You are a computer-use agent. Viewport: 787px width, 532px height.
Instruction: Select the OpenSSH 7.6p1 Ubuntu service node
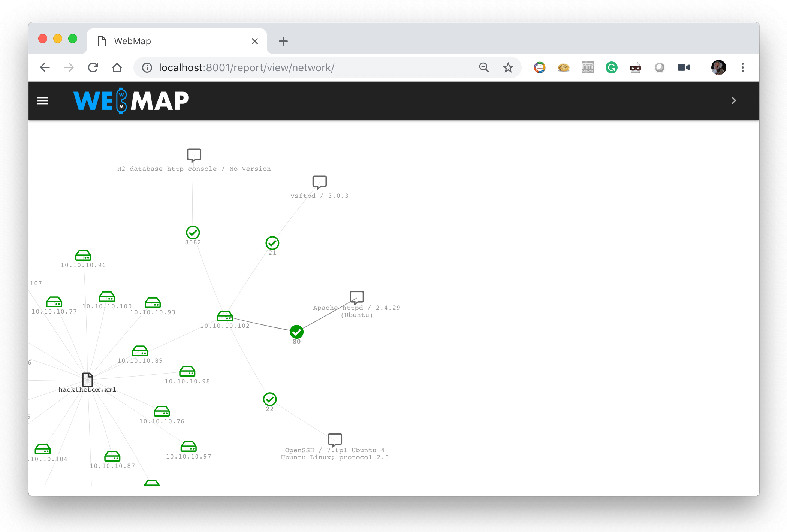[x=334, y=439]
